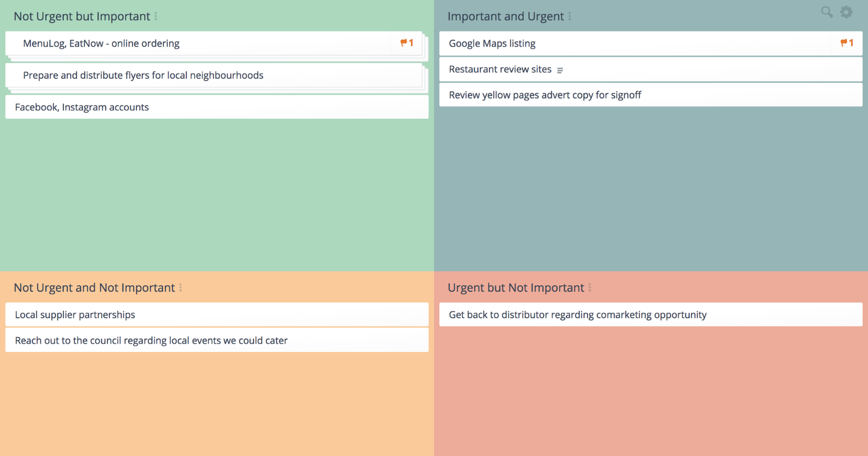
Task: Open distributor comarketing opportunity card
Action: [578, 315]
